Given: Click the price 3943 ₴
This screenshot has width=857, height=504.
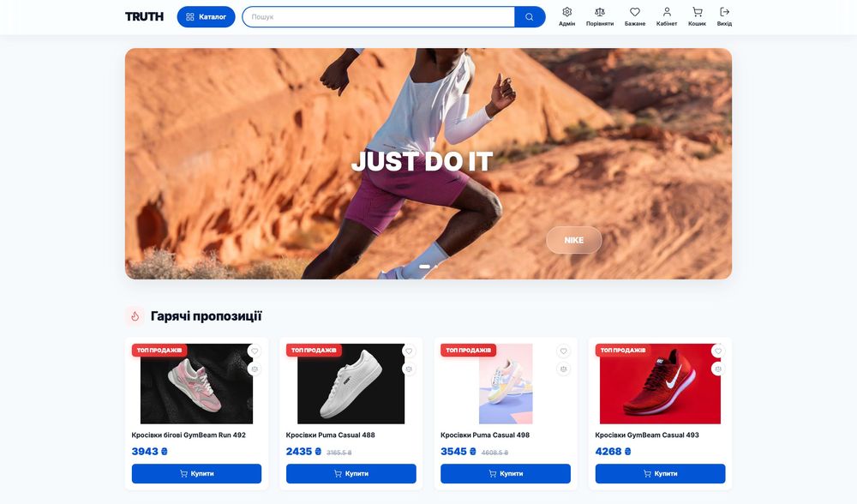Looking at the screenshot, I should [150, 452].
